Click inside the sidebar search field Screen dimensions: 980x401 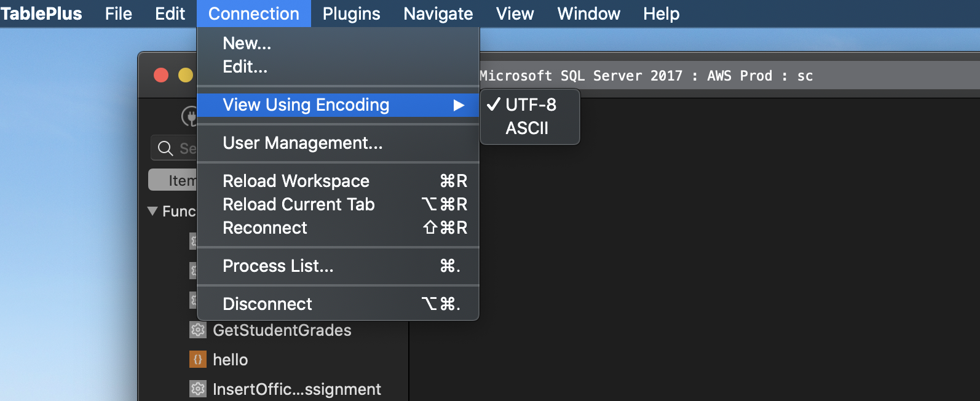[184, 149]
